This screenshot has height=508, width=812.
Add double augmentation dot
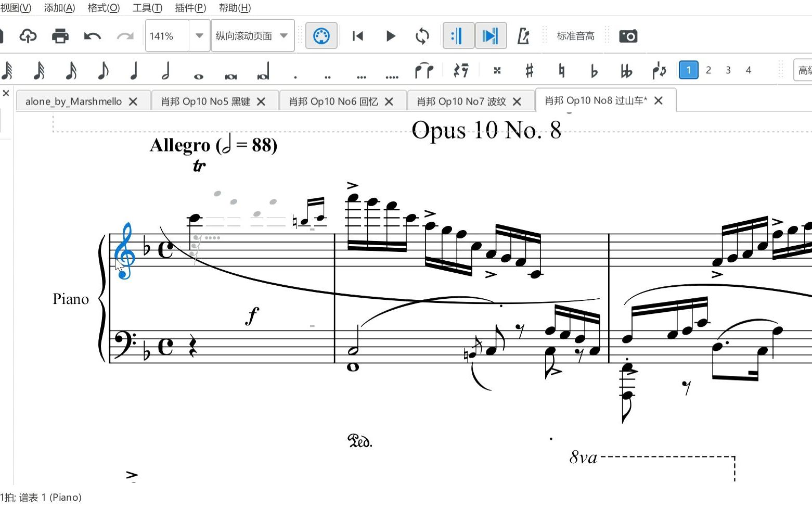(x=328, y=77)
